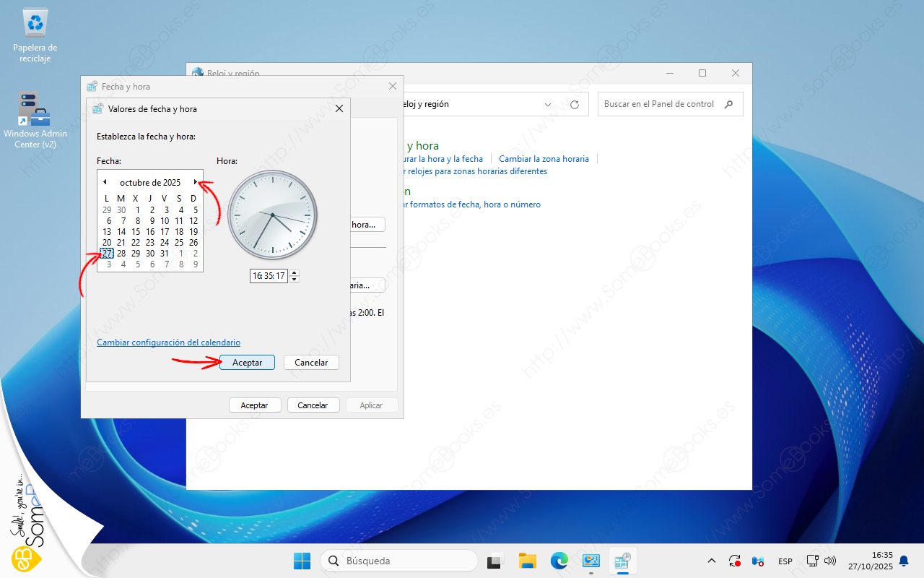Go to next month in calendar

coord(195,182)
